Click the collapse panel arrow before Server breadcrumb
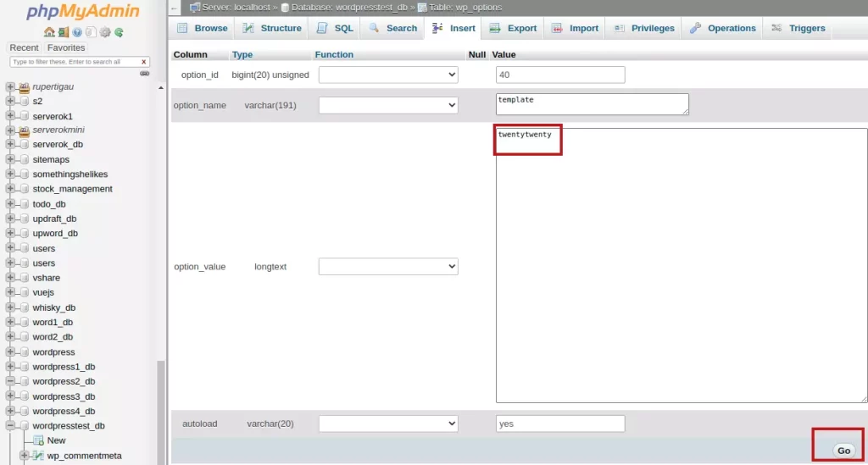Image resolution: width=868 pixels, height=465 pixels. click(175, 8)
